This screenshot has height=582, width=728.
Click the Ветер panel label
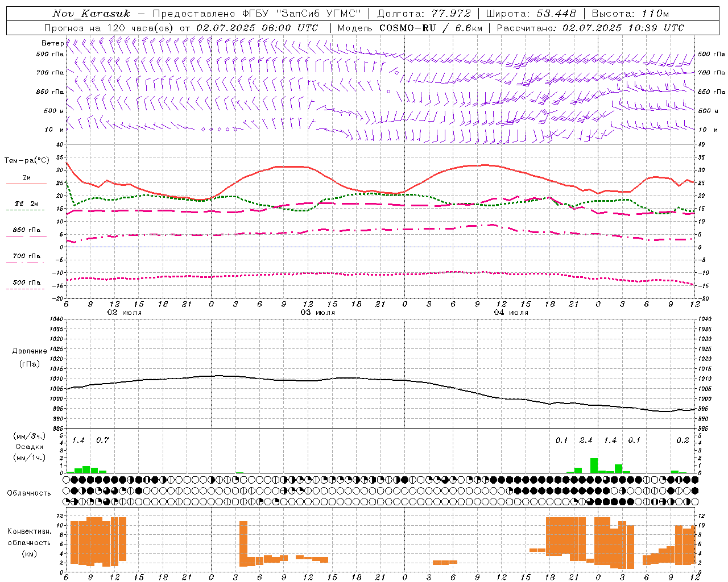click(x=52, y=43)
